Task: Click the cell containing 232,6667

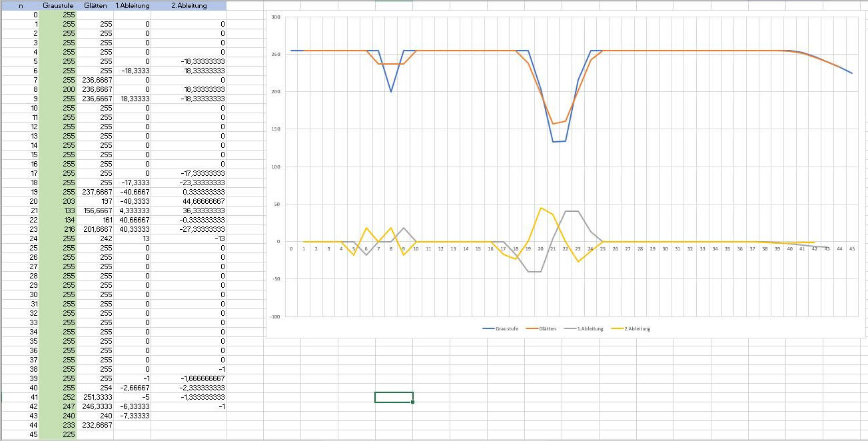Action: 95,425
